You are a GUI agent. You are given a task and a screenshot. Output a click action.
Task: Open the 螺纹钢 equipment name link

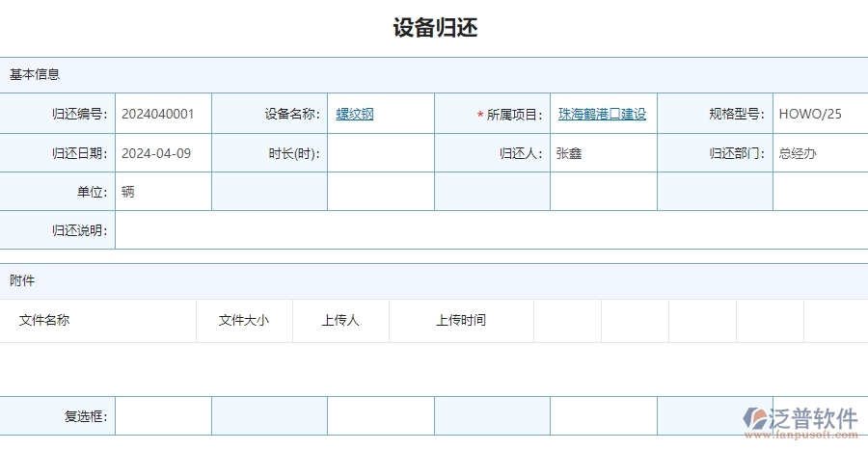[355, 114]
